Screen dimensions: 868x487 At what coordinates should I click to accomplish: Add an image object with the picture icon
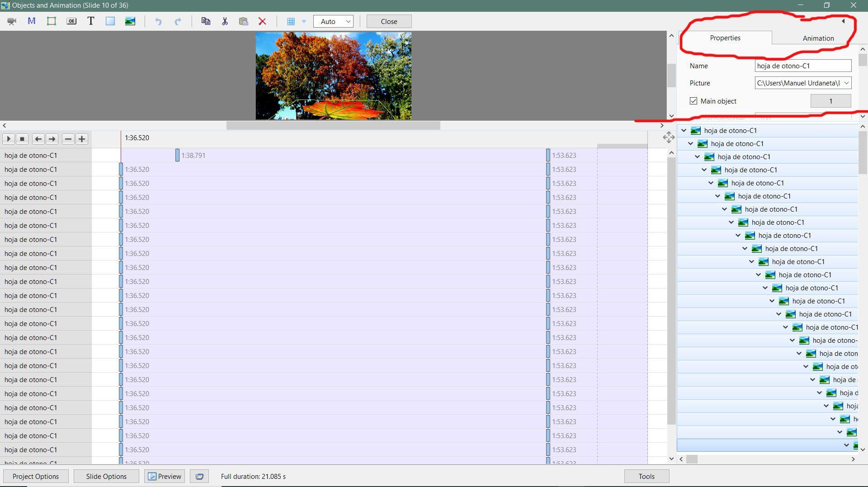pyautogui.click(x=130, y=21)
